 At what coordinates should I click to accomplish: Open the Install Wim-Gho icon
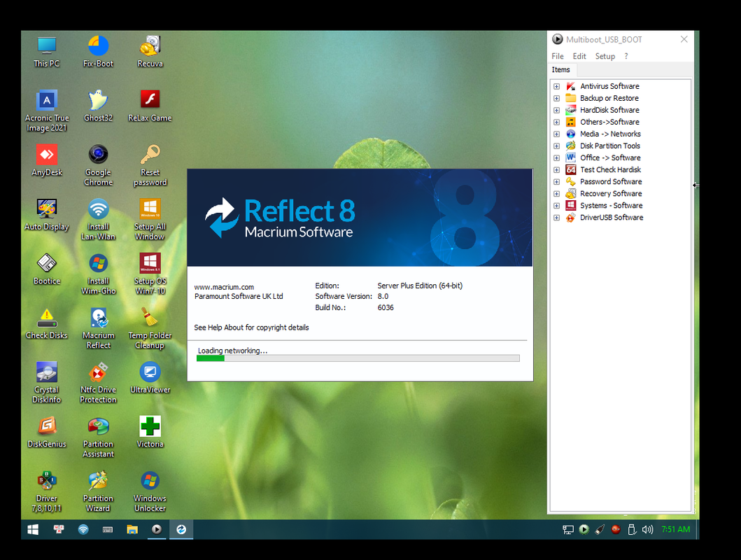coord(98,274)
